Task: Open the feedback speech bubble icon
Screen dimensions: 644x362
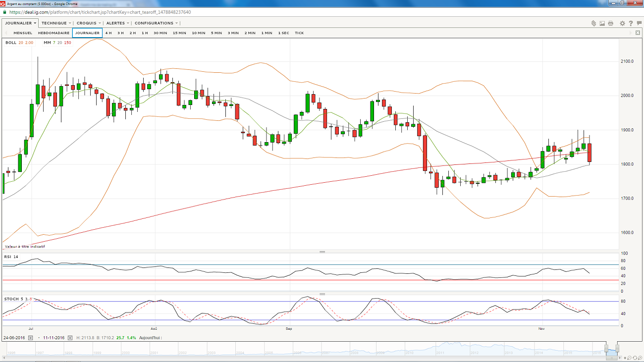Action: click(x=639, y=23)
